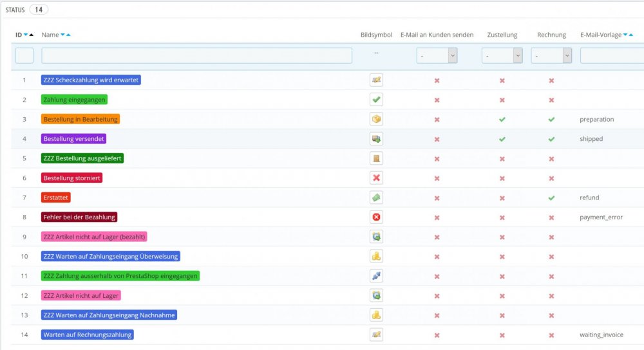Image resolution: width=644 pixels, height=350 pixels.
Task: Click the E-Mail-Vorlage filter input field
Action: point(612,55)
